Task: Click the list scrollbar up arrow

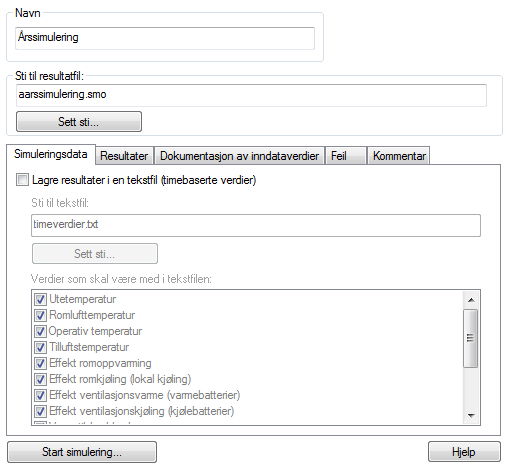Action: coord(471,300)
